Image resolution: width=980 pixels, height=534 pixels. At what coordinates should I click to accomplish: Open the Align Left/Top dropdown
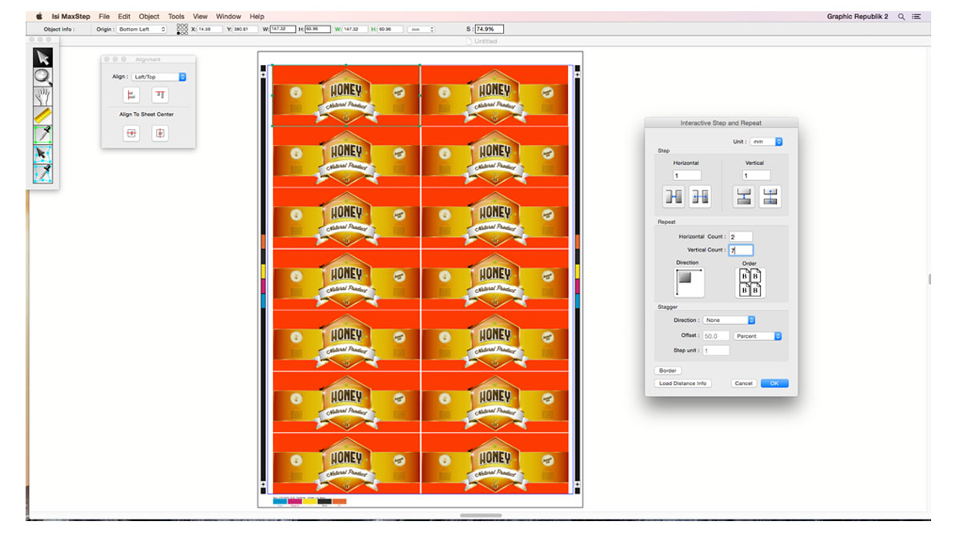pyautogui.click(x=158, y=77)
